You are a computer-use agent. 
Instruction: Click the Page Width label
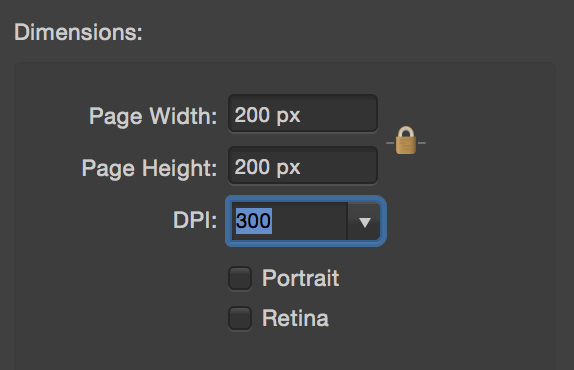click(x=153, y=116)
